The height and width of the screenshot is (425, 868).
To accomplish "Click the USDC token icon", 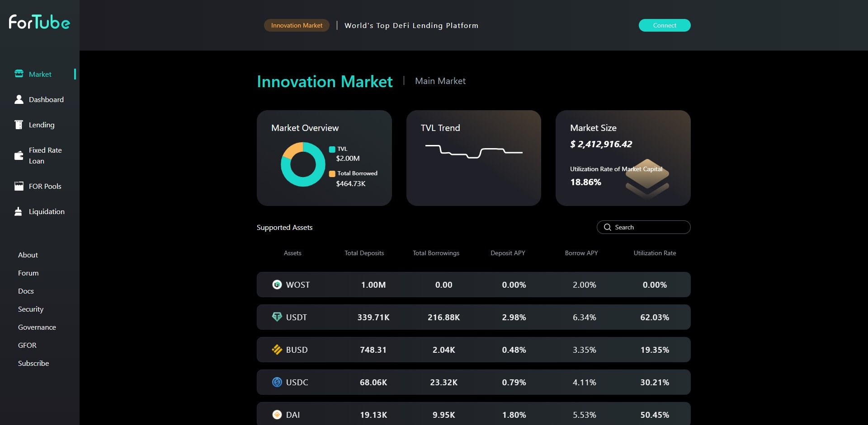I will click(x=277, y=382).
